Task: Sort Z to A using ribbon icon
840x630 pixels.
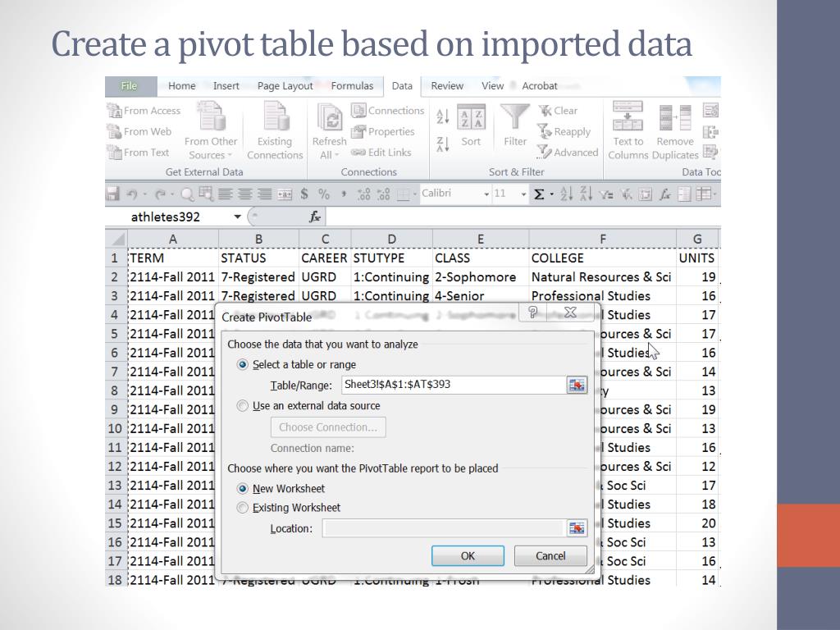Action: point(442,144)
